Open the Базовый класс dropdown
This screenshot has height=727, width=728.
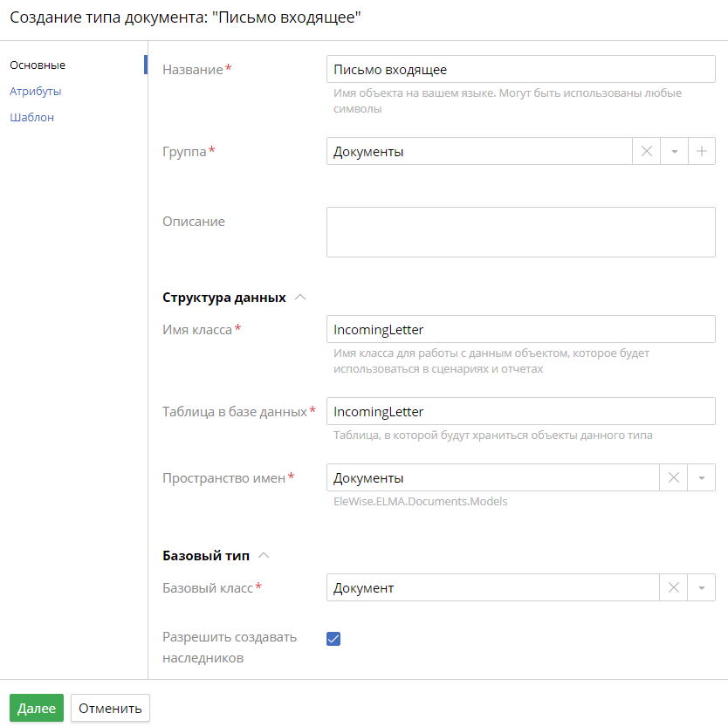[702, 587]
